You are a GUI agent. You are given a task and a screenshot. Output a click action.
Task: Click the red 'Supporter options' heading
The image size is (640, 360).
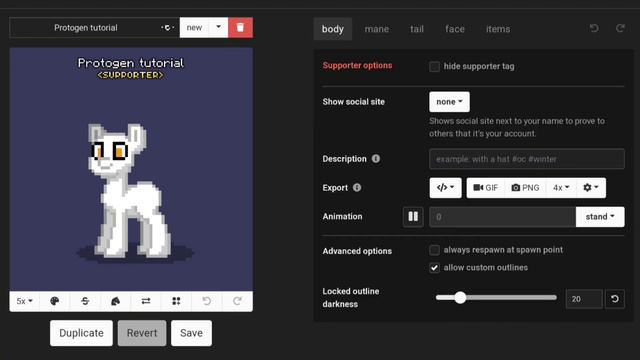[x=357, y=65]
